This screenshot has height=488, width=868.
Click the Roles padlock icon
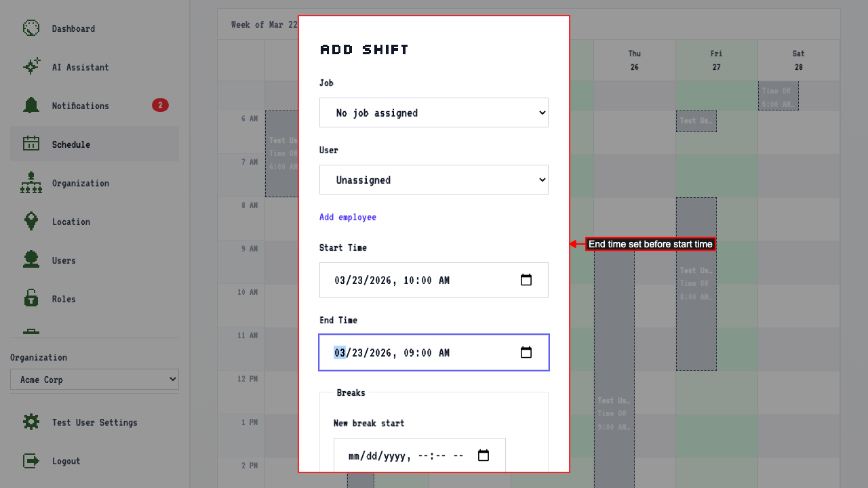click(x=31, y=298)
